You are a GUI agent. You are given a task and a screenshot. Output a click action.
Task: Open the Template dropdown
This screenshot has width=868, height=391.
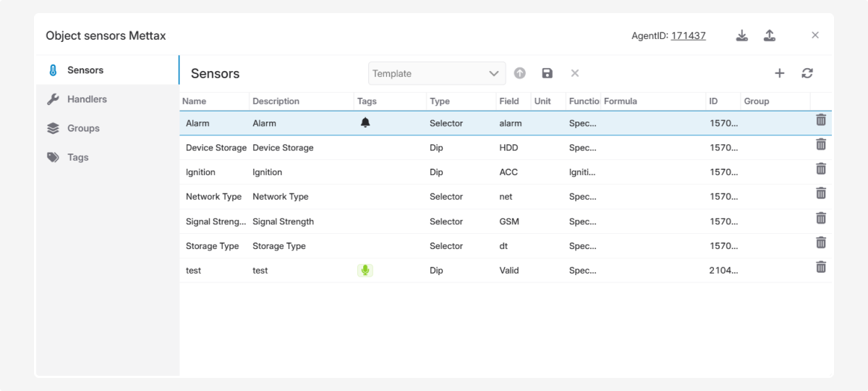point(437,73)
